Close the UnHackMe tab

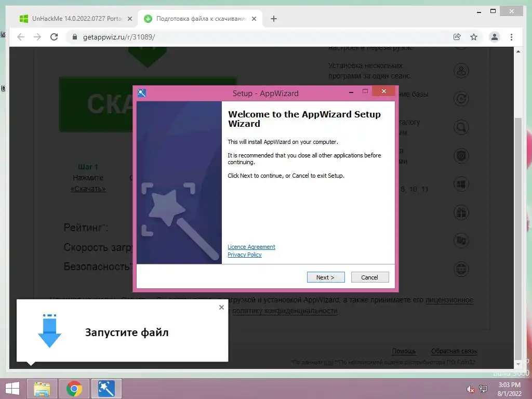tap(129, 19)
